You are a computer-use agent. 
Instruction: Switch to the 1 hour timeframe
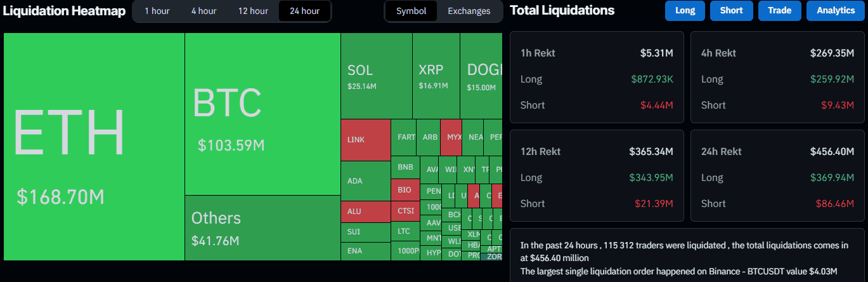(156, 11)
